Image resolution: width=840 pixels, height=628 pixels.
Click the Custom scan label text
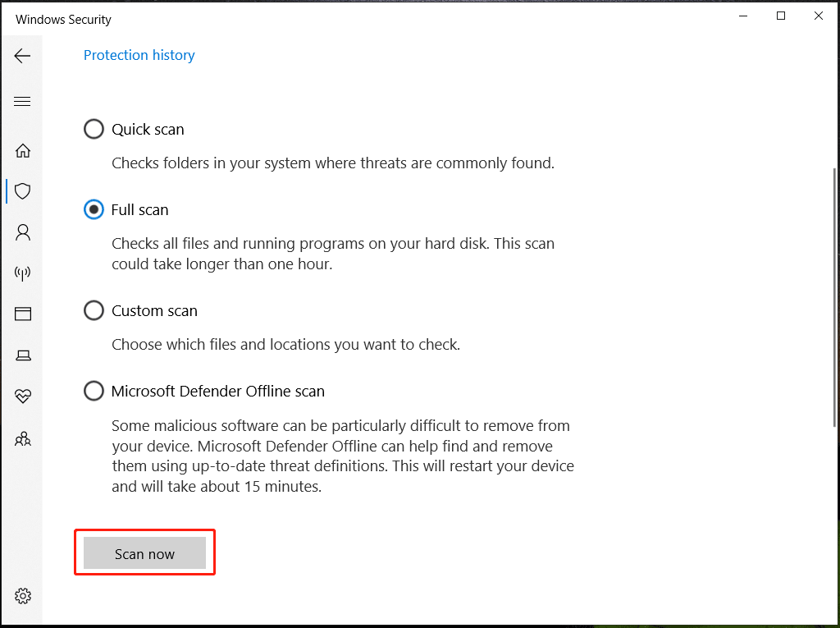154,310
